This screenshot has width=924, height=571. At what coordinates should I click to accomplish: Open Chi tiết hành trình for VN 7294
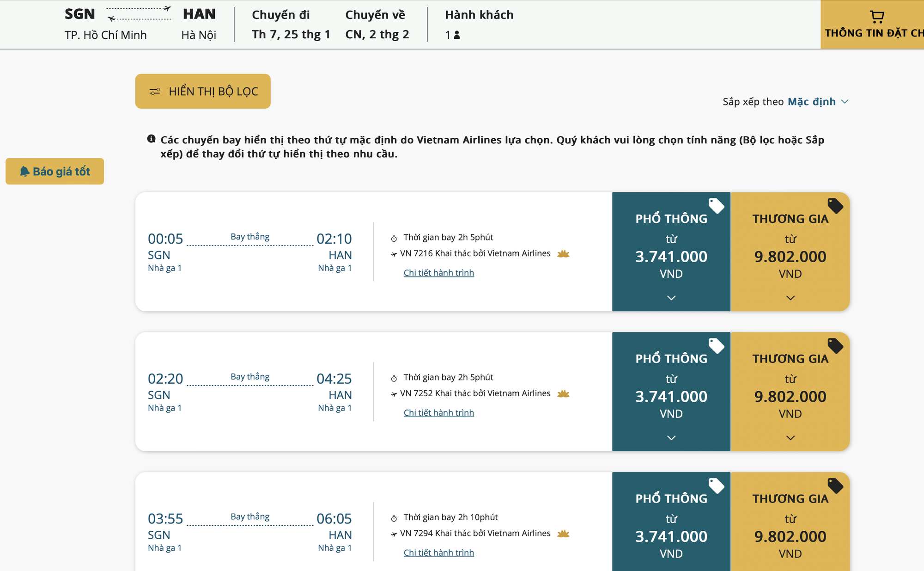(x=439, y=553)
